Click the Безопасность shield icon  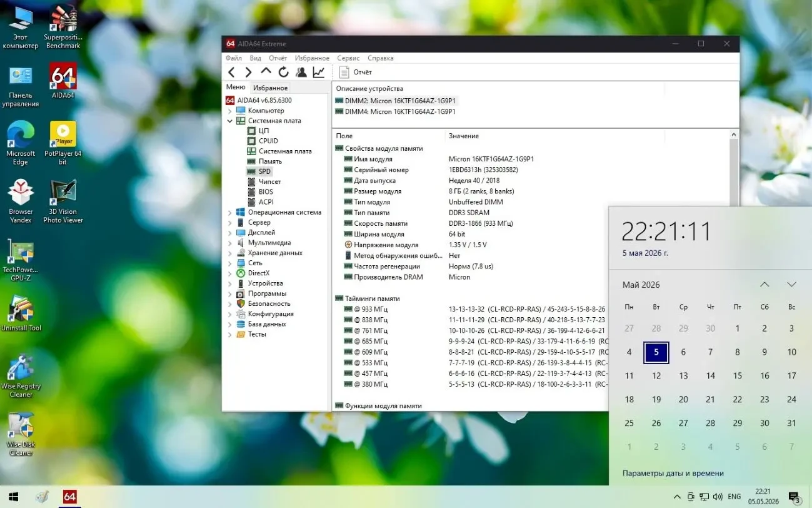point(241,303)
